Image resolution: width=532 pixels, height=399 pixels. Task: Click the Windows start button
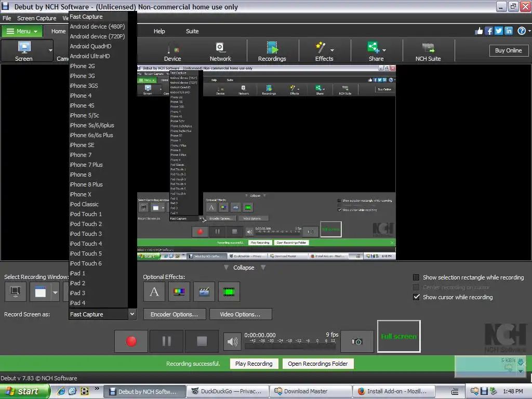(x=24, y=391)
